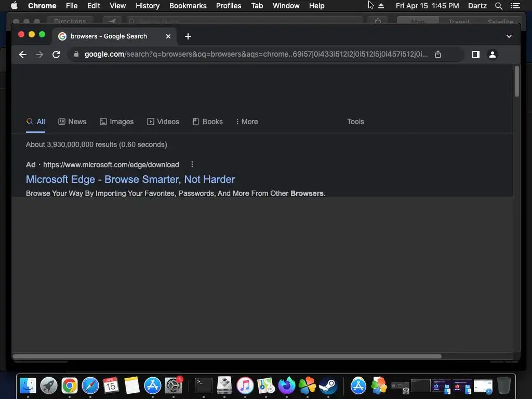Screen dimensions: 532x399
Task: Select Satellite in the Maps window behind
Action: [500, 21]
